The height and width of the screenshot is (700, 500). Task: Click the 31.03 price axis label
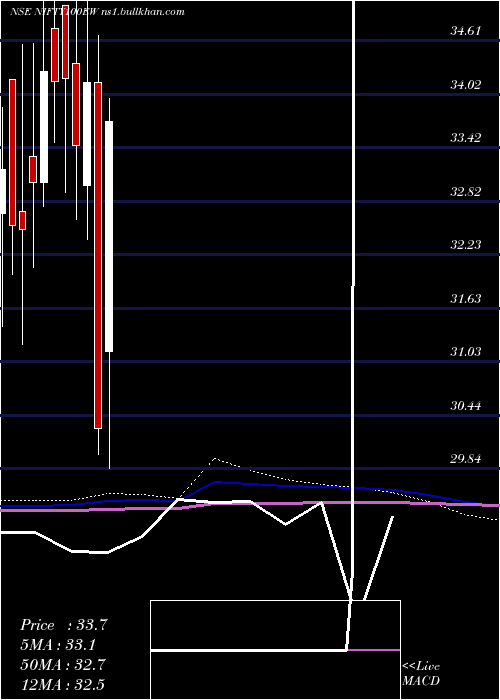click(466, 352)
